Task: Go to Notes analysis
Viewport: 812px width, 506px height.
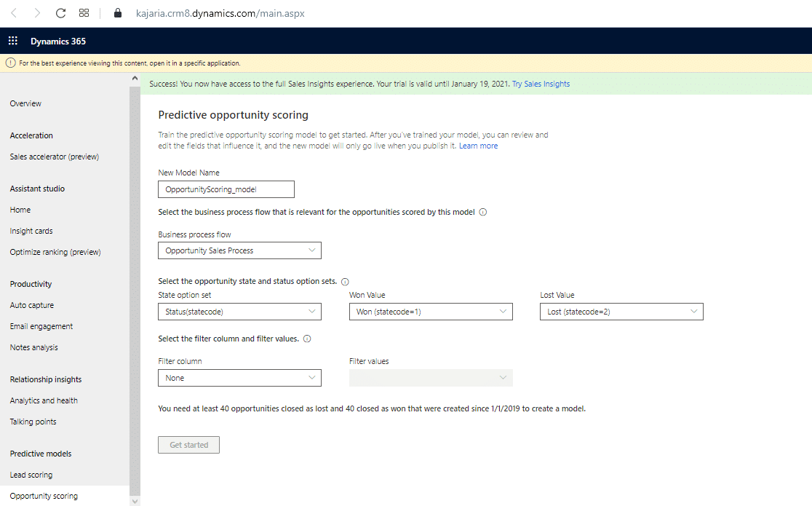Action: (x=33, y=348)
